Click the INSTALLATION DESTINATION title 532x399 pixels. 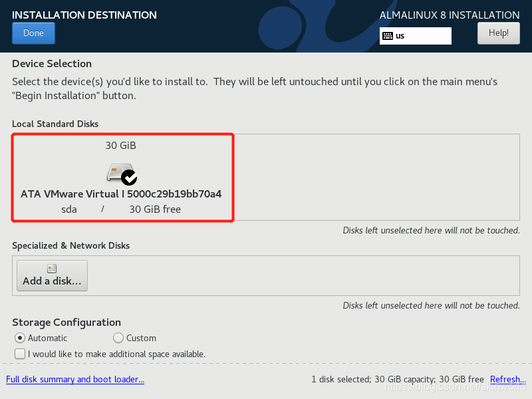point(84,15)
